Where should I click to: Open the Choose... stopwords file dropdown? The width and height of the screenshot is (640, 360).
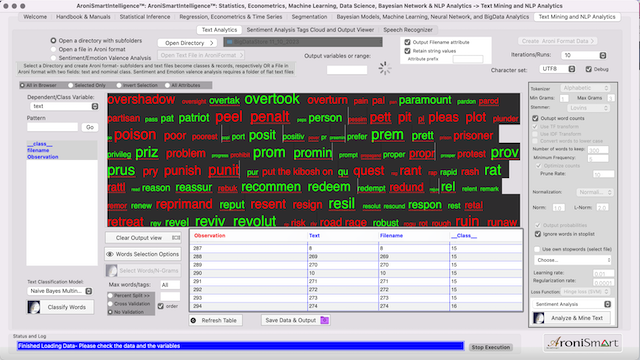tap(573, 260)
